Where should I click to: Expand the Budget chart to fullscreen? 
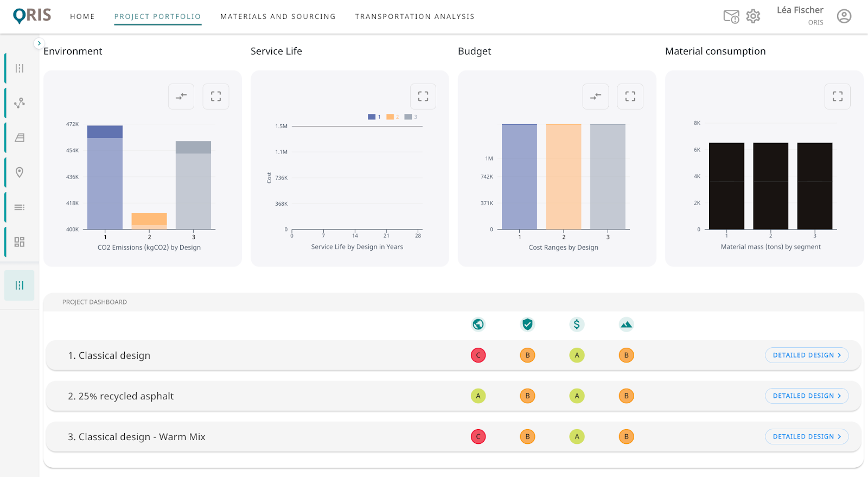click(630, 97)
